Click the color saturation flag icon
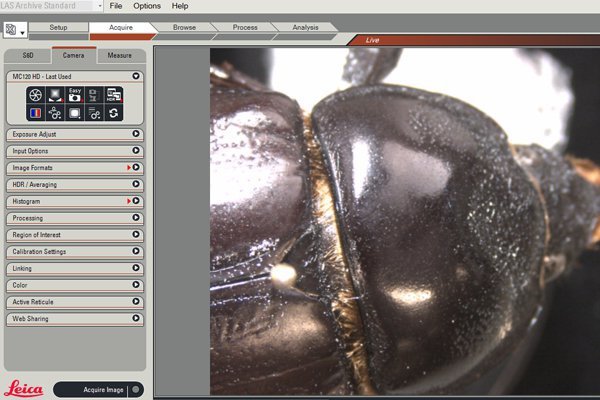The image size is (600, 400). pos(35,114)
